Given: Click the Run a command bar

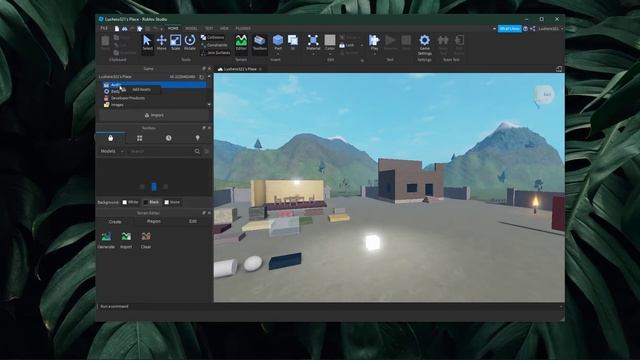Looking at the screenshot, I should pos(329,307).
